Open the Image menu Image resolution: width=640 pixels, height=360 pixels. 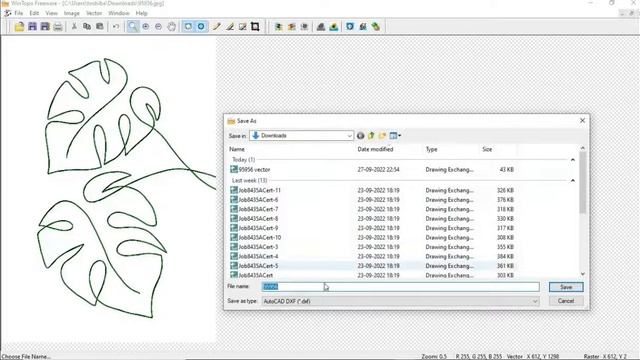click(72, 13)
